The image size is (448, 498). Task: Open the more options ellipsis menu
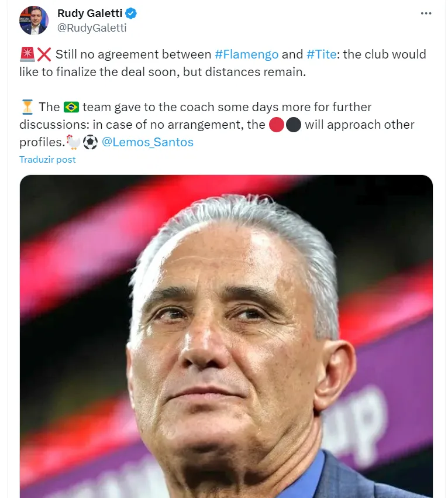point(426,13)
